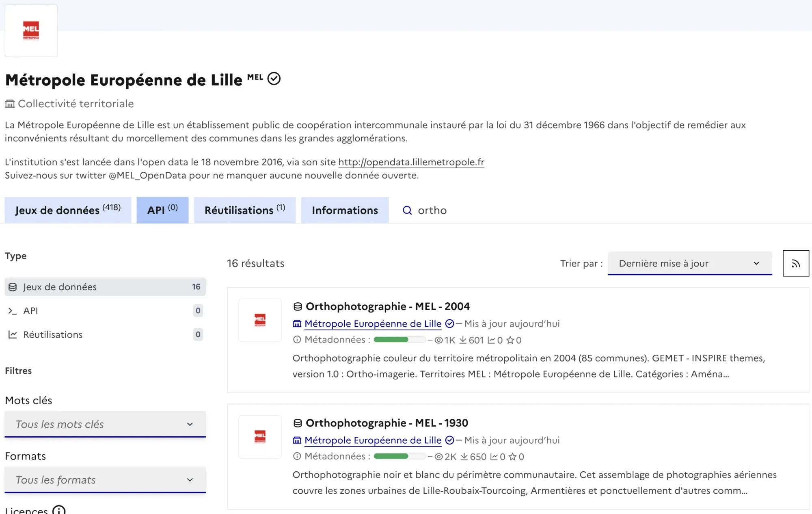This screenshot has height=514, width=812.
Task: Open the Informations tab
Action: pos(345,210)
